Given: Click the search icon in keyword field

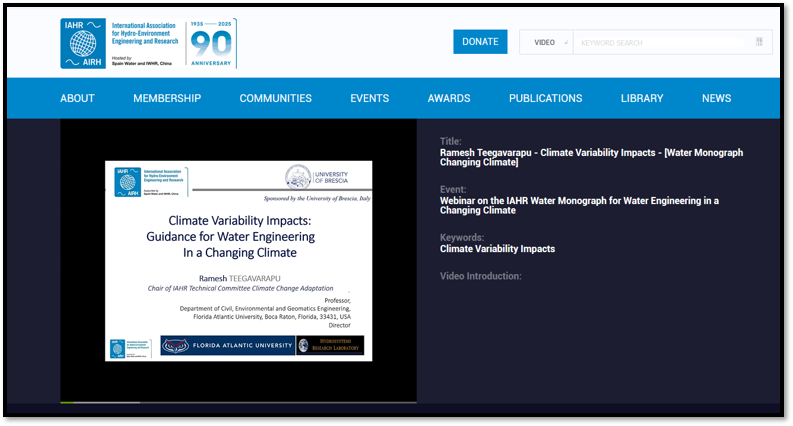Looking at the screenshot, I should click(759, 42).
